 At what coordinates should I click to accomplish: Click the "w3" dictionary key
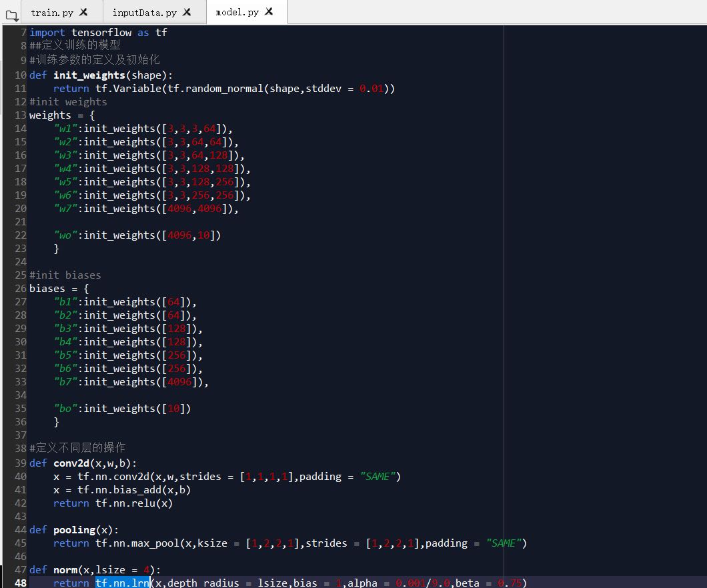pos(65,155)
